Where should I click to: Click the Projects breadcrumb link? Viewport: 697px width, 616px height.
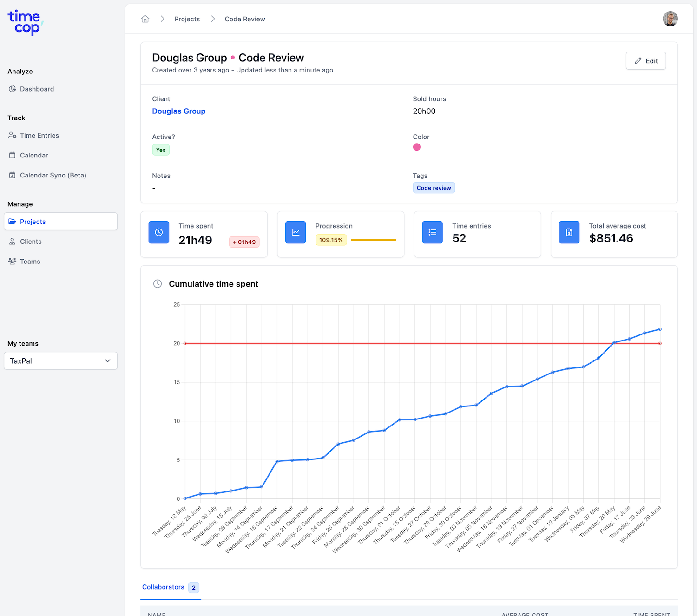click(187, 19)
